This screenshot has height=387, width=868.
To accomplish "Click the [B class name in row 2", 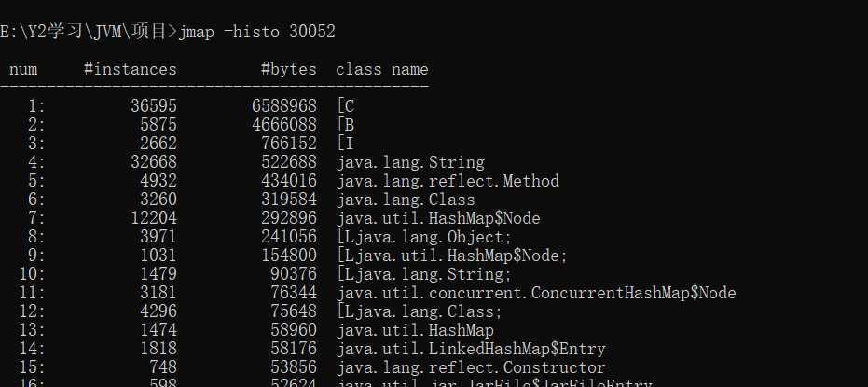I will pyautogui.click(x=345, y=124).
